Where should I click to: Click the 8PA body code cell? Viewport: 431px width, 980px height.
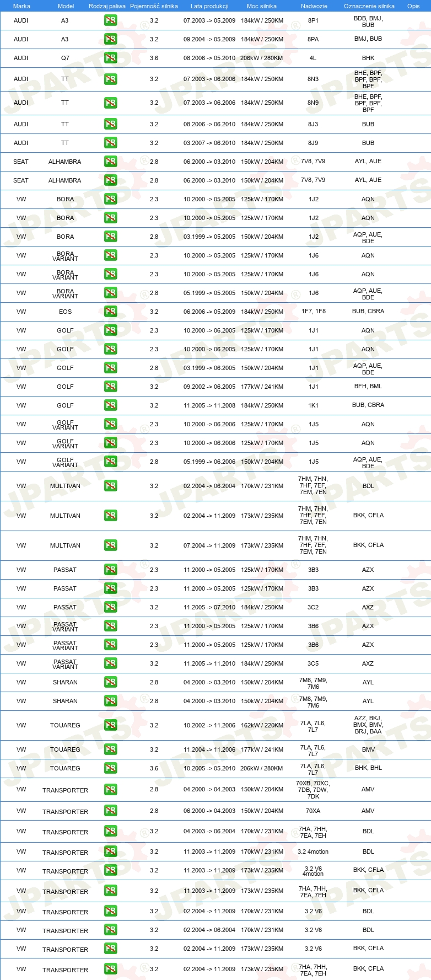(313, 39)
